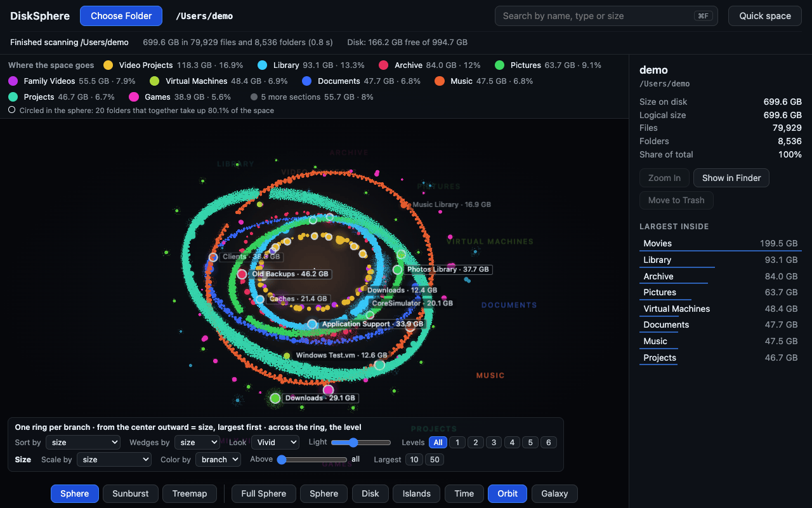Open Movies in Largest Inside list

[x=721, y=244]
